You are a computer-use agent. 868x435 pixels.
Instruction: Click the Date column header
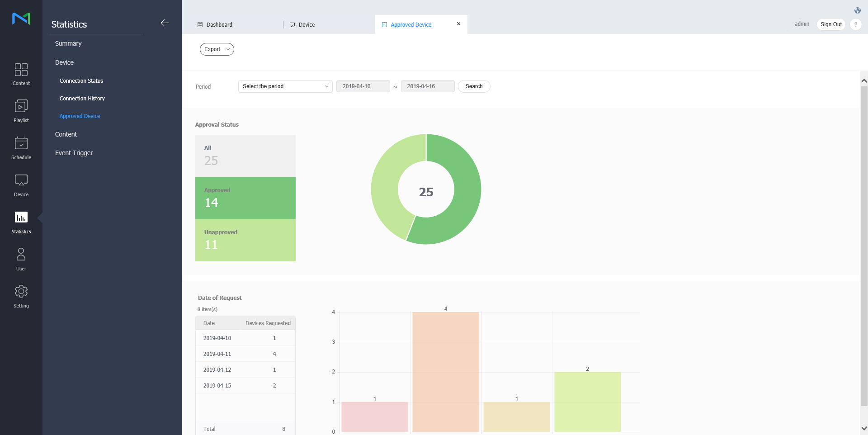click(x=209, y=323)
